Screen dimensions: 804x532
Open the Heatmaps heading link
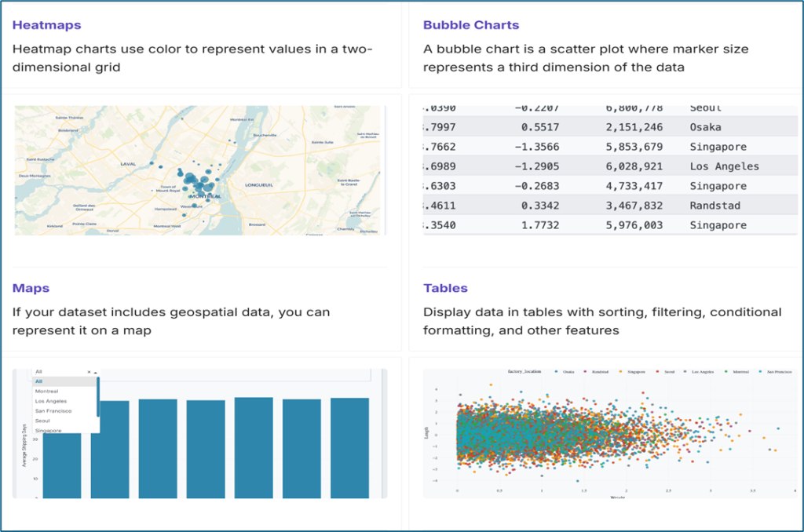[46, 25]
